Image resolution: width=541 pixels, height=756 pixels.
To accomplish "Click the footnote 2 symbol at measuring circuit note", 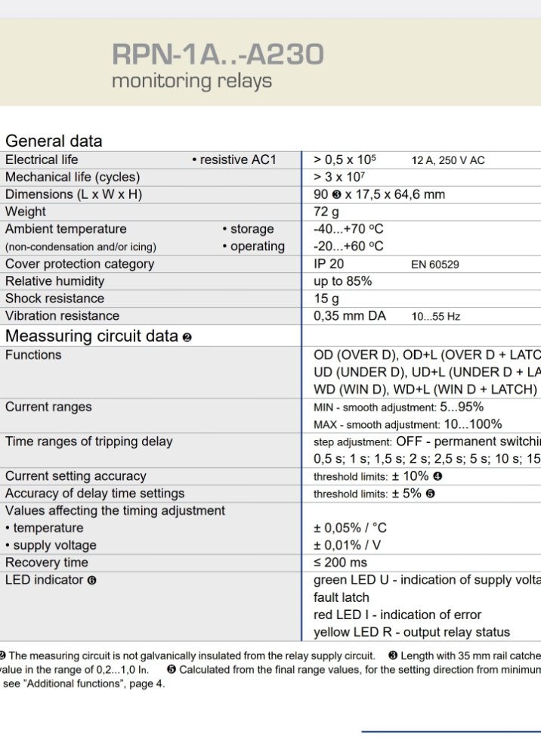I will point(2,655).
